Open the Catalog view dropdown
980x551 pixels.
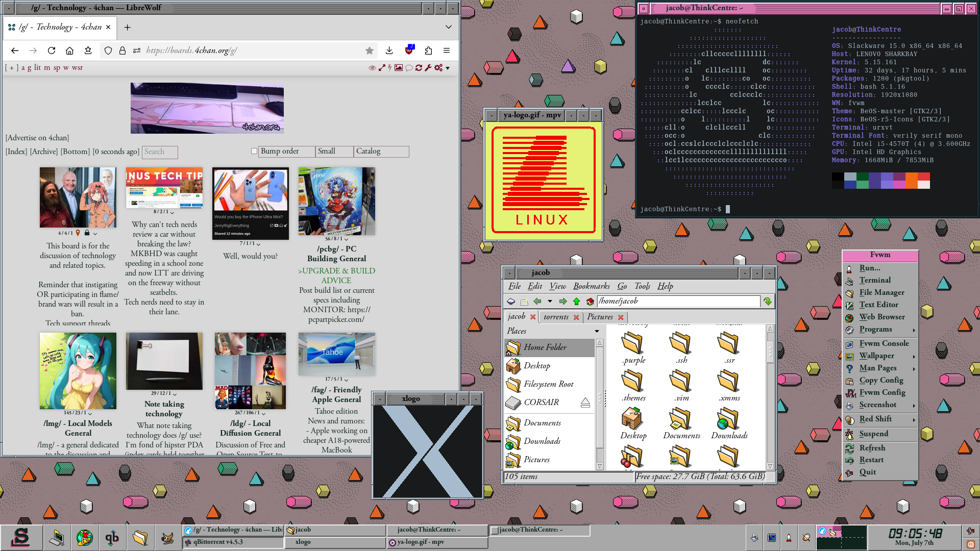(381, 152)
